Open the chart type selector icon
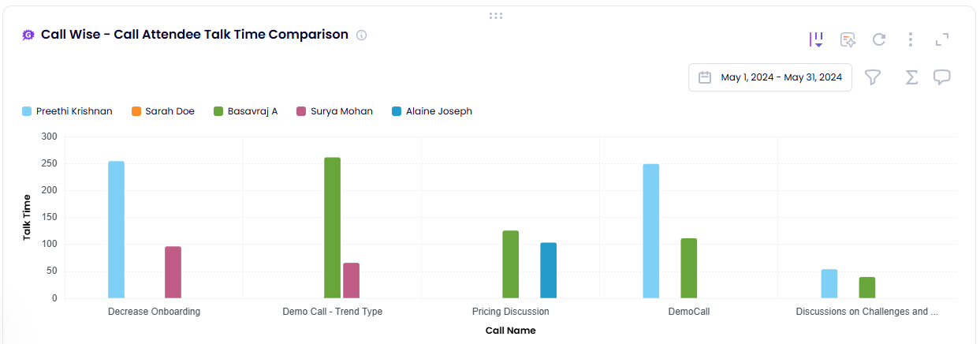The width and height of the screenshot is (980, 344). click(816, 39)
